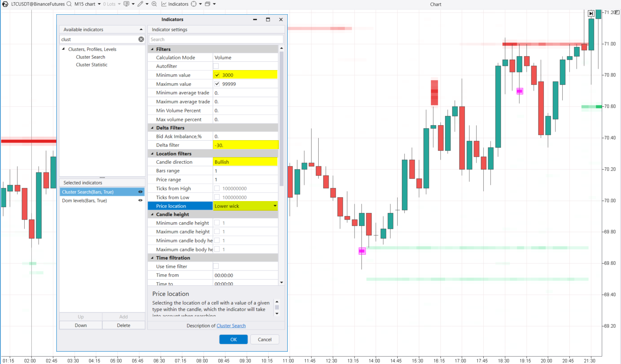
Task: Open the 0 Lots dropdown menu
Action: (111, 4)
